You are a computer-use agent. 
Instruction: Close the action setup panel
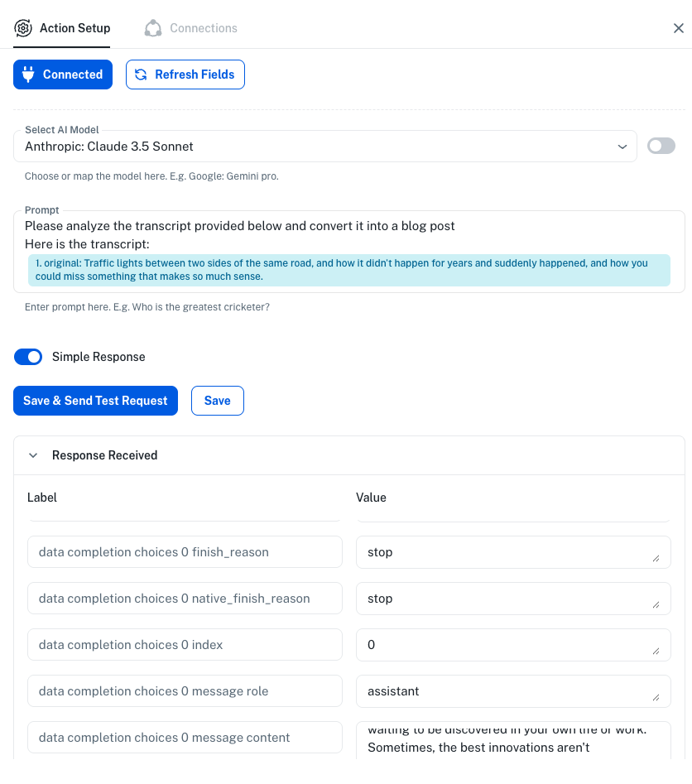(678, 28)
